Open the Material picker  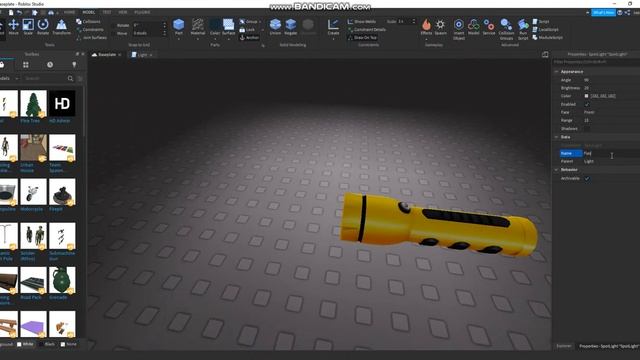tap(198, 27)
